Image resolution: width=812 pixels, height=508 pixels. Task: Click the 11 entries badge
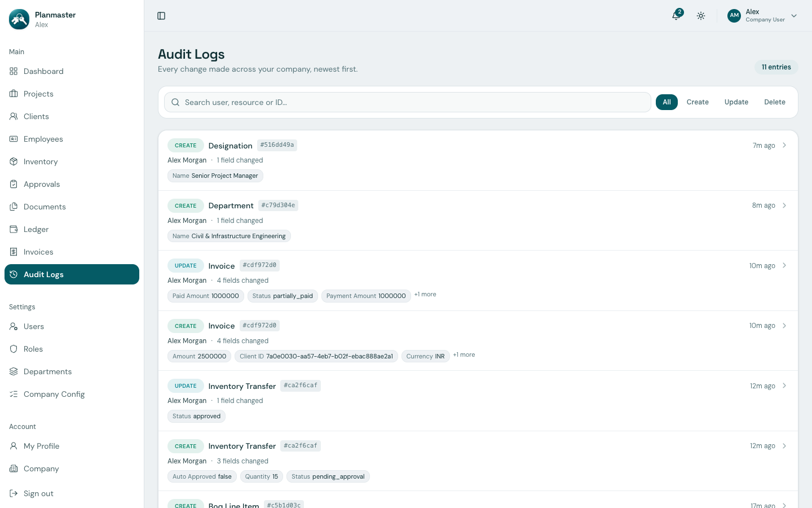pos(776,67)
